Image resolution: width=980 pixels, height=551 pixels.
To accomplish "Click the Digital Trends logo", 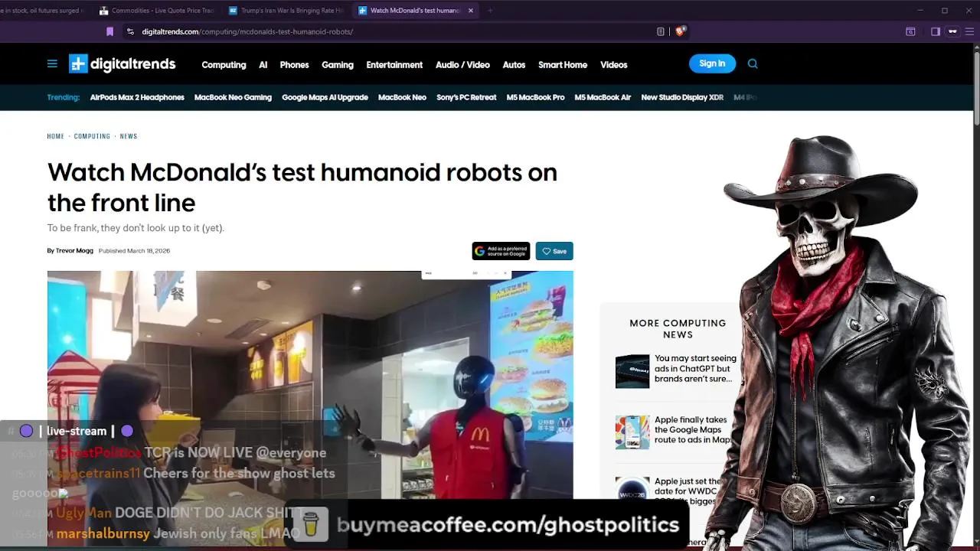I will 122,64.
